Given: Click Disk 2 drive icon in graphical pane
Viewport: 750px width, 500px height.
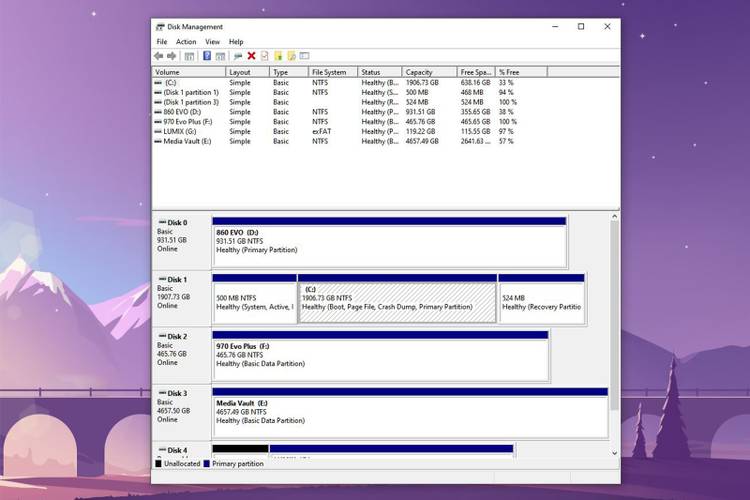Looking at the screenshot, I should point(162,336).
